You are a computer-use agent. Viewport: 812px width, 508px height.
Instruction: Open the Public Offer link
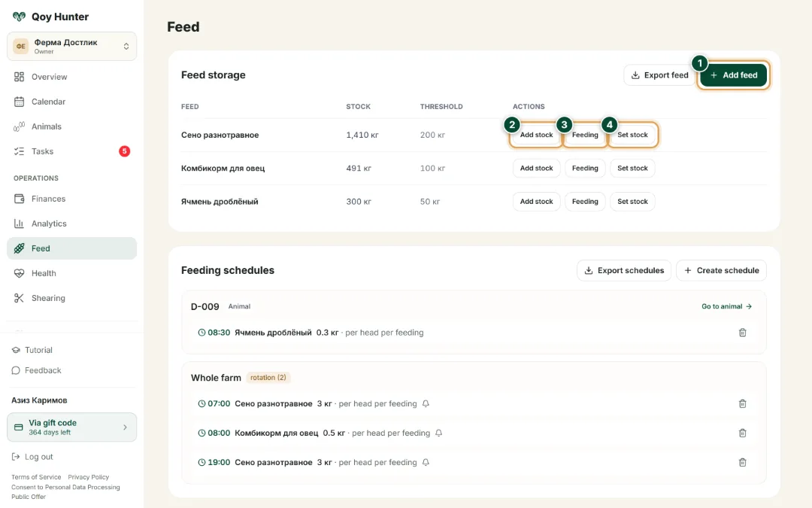[x=29, y=497]
